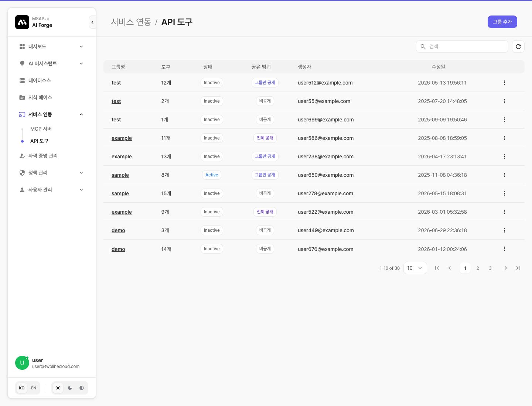Click user@twolinecloud.com account text

click(x=56, y=367)
